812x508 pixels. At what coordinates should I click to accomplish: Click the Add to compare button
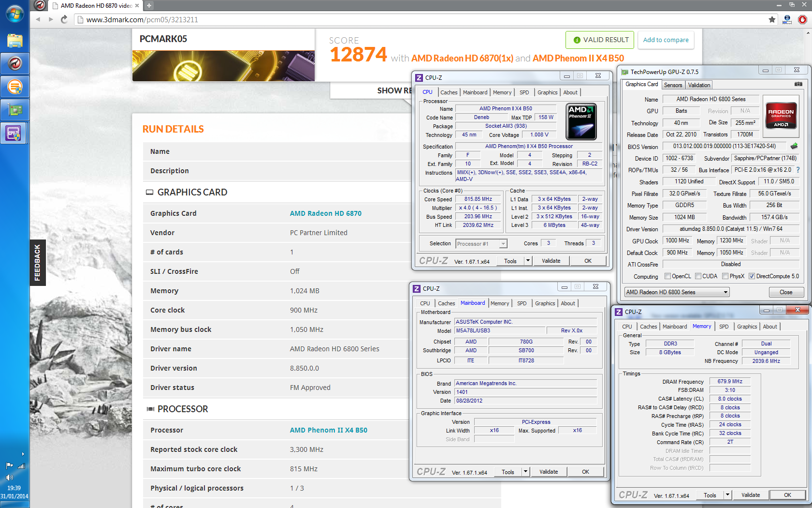point(666,40)
